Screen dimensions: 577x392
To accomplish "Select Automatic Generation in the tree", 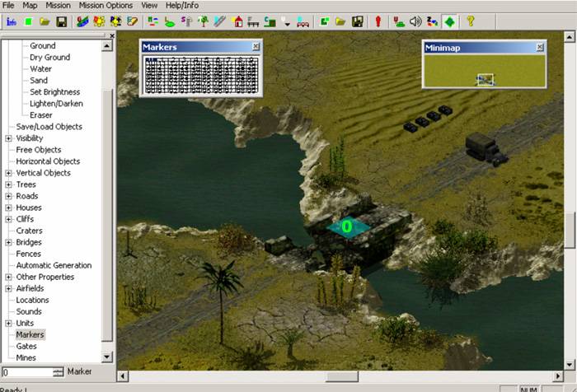I will coord(54,265).
